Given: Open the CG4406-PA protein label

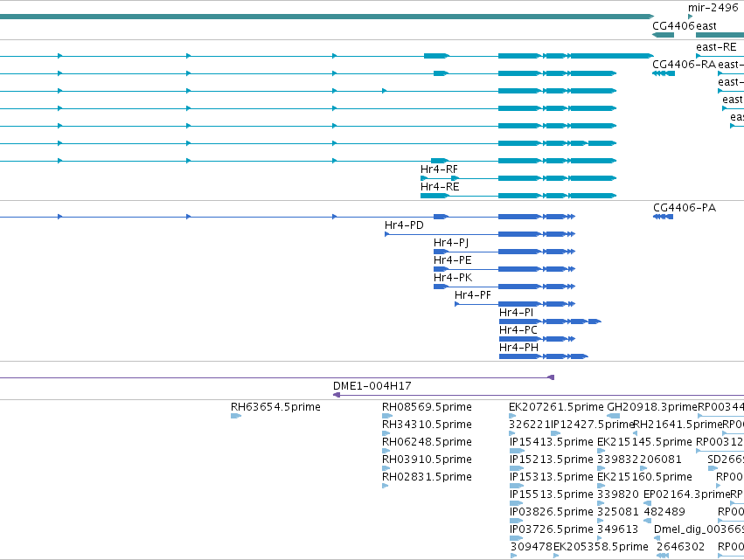Looking at the screenshot, I should pos(685,208).
